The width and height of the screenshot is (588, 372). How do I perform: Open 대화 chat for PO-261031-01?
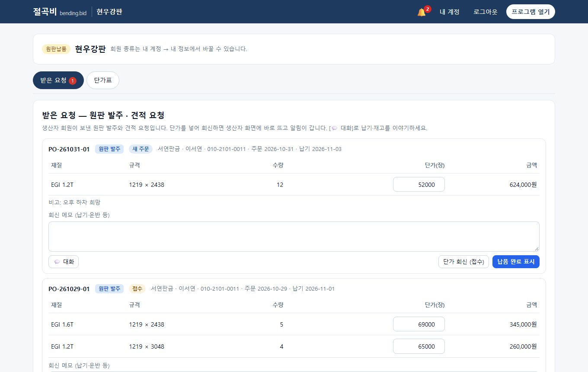(x=64, y=262)
